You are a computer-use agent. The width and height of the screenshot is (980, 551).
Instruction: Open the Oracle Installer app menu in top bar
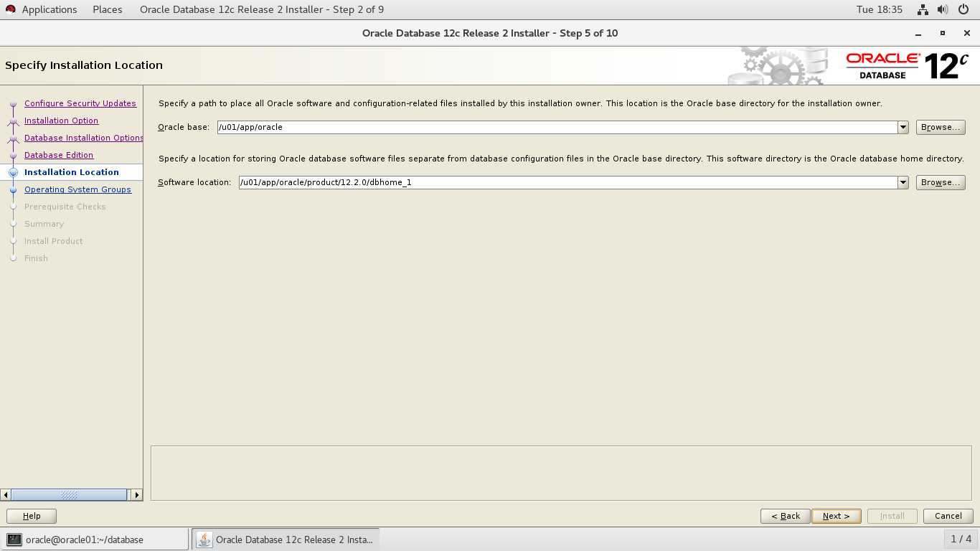coord(262,9)
